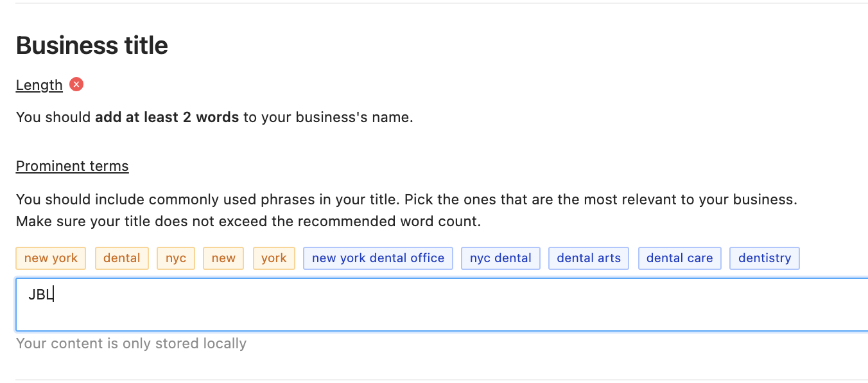Pick the 'nyc' keyword tag

[176, 258]
